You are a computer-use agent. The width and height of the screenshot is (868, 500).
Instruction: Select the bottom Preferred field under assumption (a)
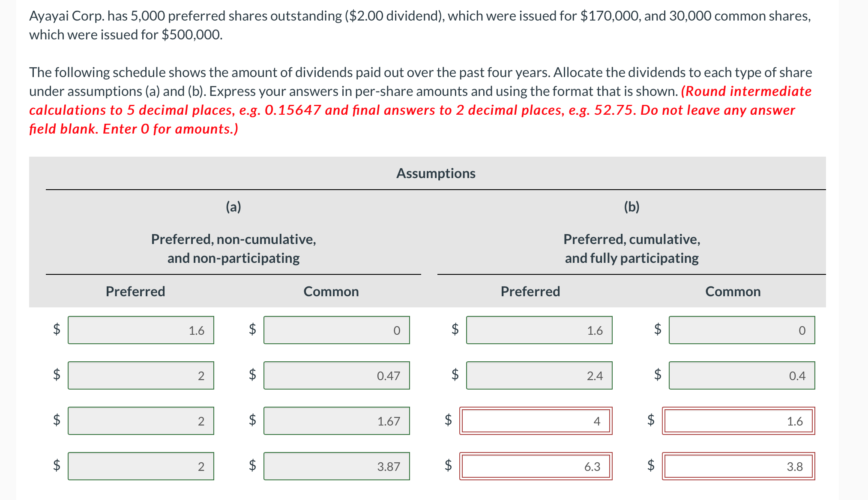(x=141, y=466)
